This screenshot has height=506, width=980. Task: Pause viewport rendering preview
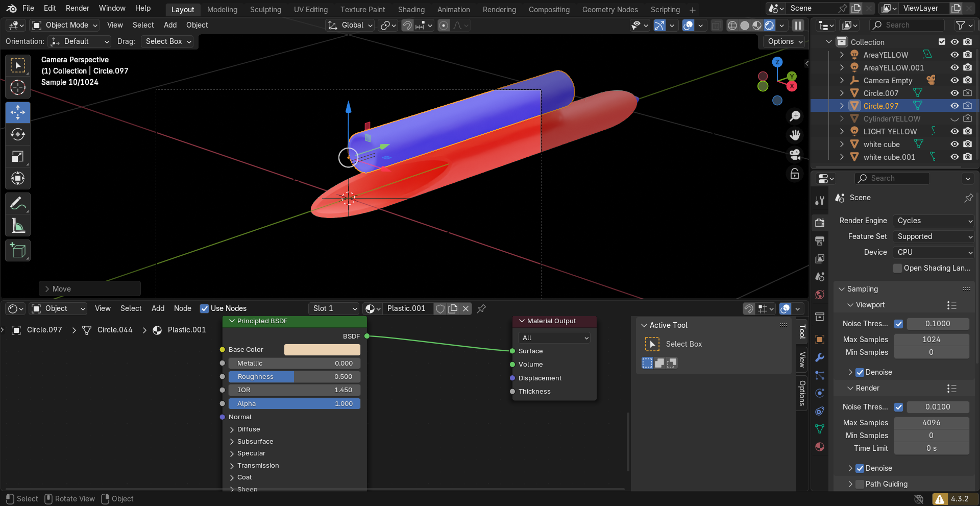[x=798, y=25]
